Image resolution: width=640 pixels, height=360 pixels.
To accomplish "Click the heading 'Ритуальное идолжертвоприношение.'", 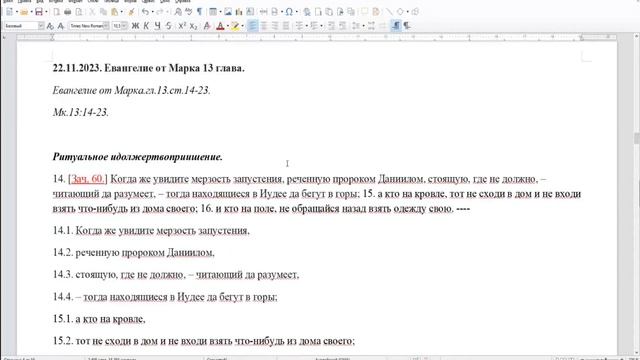I will tap(138, 157).
